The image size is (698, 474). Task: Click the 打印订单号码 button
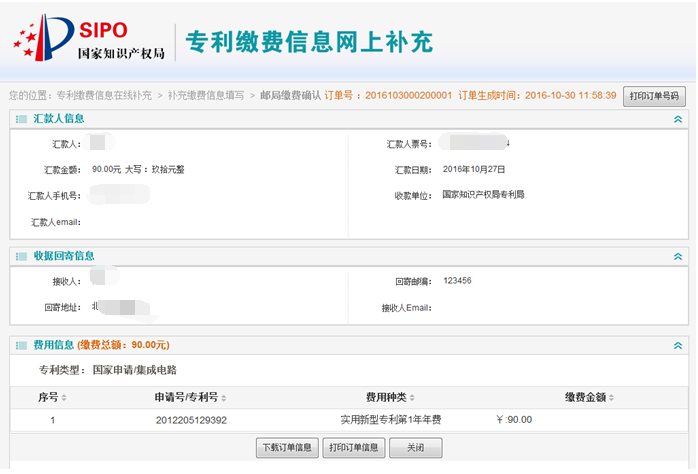tap(654, 96)
